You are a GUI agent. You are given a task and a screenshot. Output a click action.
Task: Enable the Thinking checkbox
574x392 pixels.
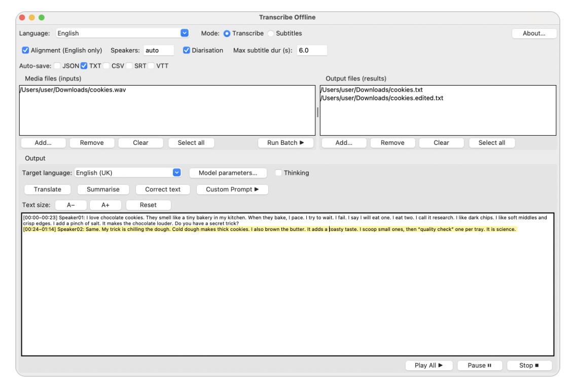(x=278, y=173)
